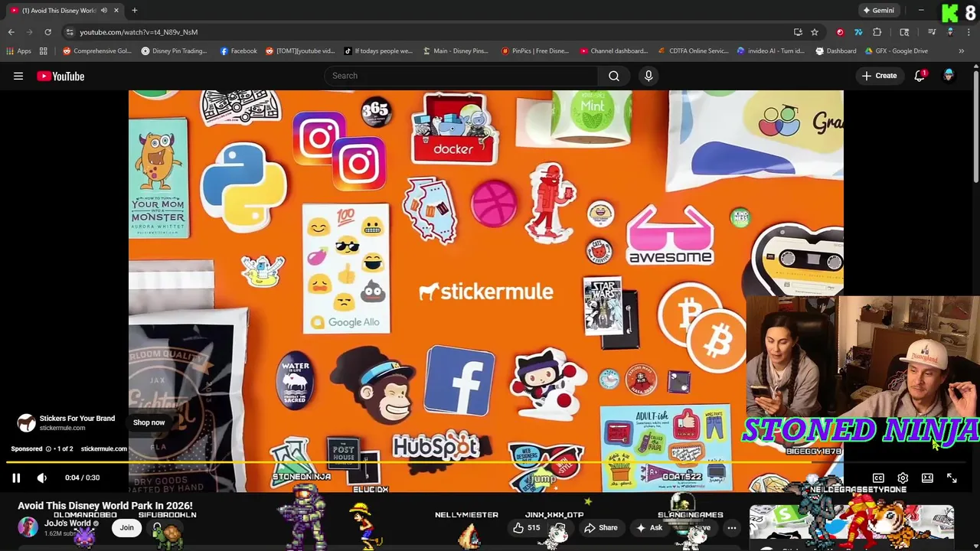Start voice search with microphone
Viewport: 980px width, 551px height.
pos(648,76)
